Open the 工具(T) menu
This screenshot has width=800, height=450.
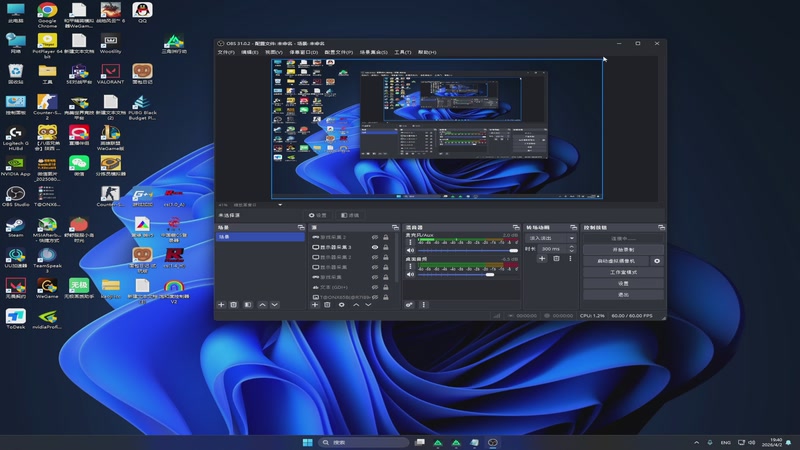(403, 52)
